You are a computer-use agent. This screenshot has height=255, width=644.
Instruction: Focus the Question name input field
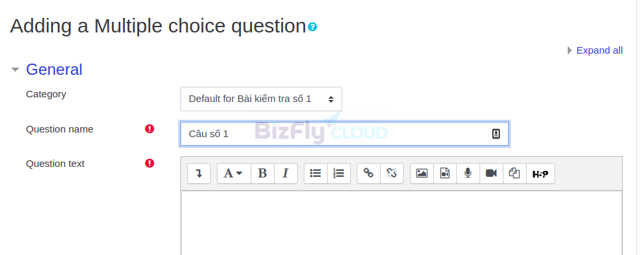coord(344,134)
